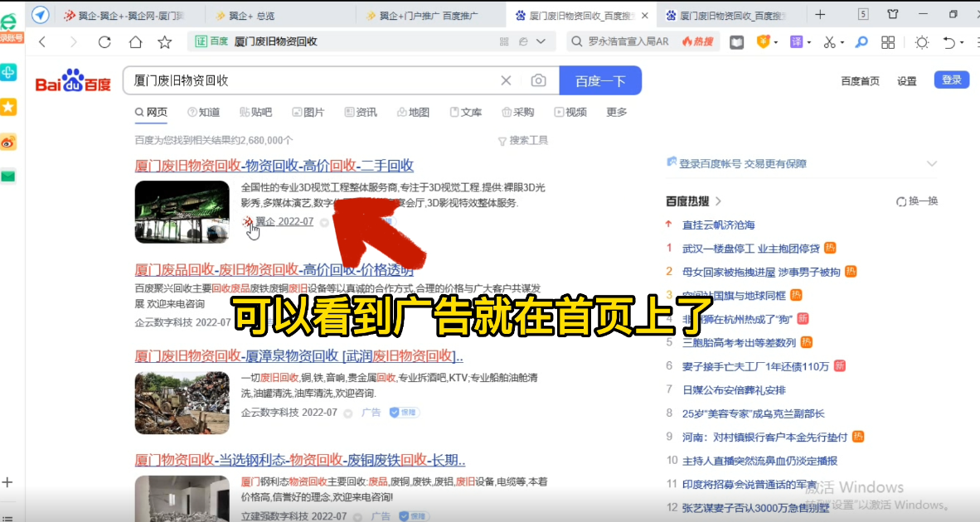Click the browser forward arrow
980x522 pixels.
point(73,41)
